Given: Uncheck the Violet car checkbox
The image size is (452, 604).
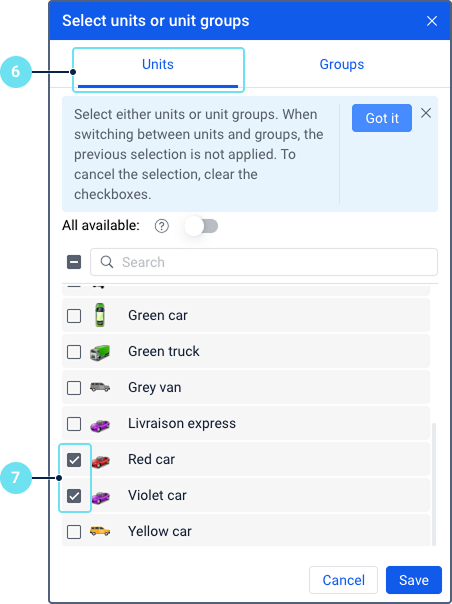Looking at the screenshot, I should (x=74, y=496).
